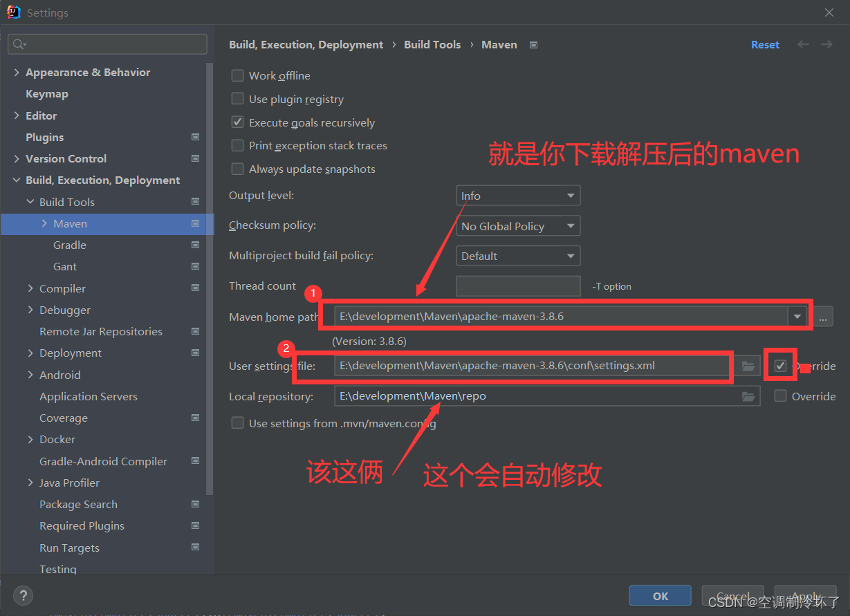Viewport: 850px width, 616px height.
Task: Navigate forward with the right arrow
Action: pos(826,44)
